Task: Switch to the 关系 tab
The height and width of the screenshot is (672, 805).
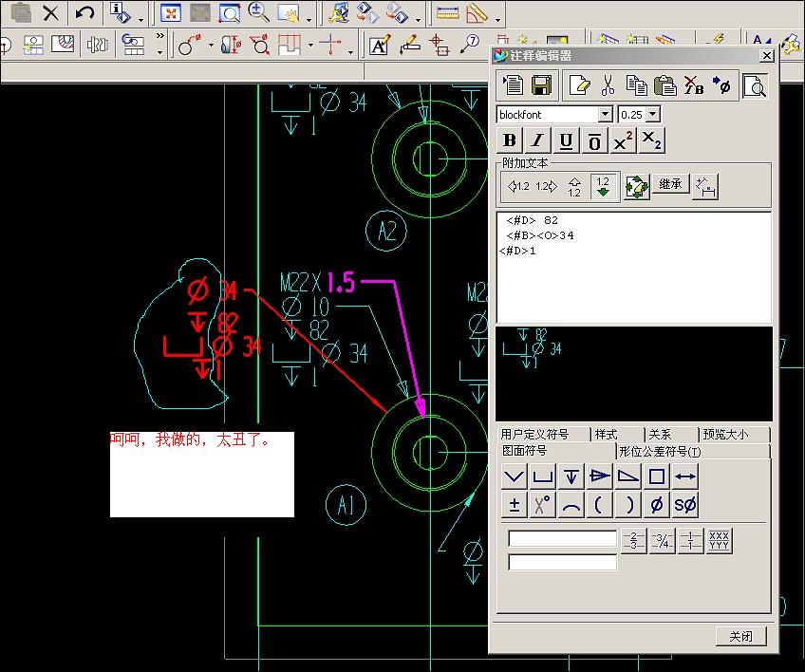Action: 660,435
